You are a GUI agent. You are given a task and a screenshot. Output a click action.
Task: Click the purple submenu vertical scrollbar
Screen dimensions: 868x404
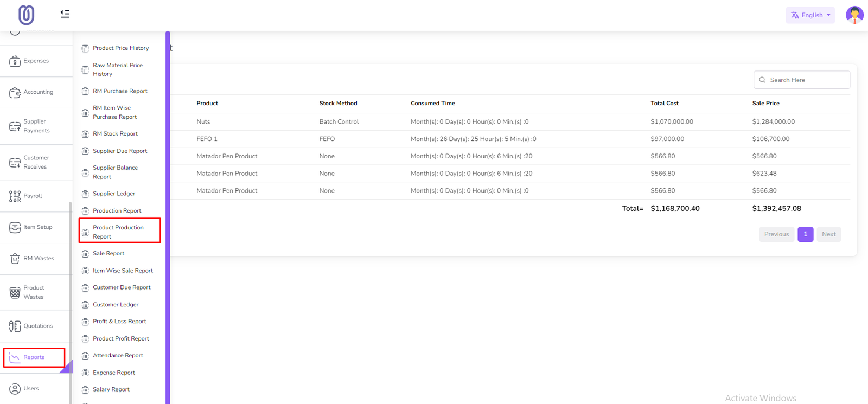168,217
